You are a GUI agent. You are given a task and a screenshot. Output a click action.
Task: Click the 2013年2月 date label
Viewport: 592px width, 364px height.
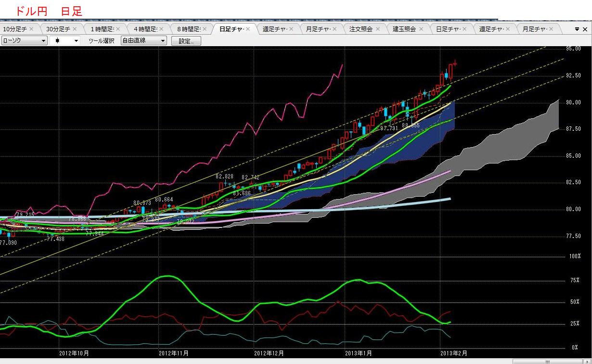point(454,353)
